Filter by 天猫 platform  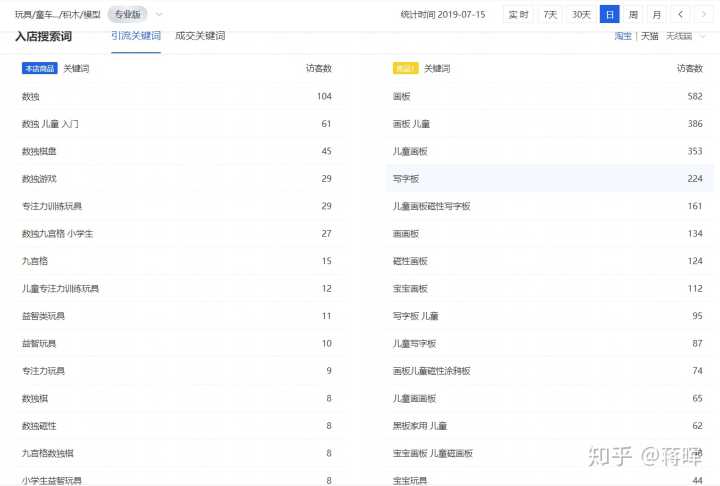[649, 36]
